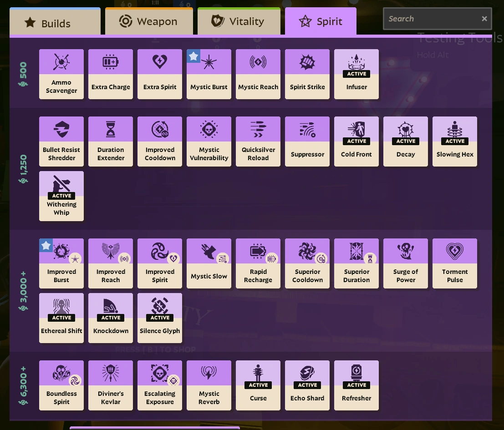Buy the Knockdown active item
Image resolution: width=504 pixels, height=430 pixels.
pos(111,318)
